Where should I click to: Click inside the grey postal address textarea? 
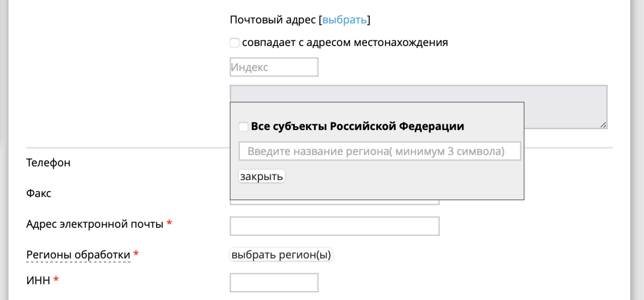[418, 94]
